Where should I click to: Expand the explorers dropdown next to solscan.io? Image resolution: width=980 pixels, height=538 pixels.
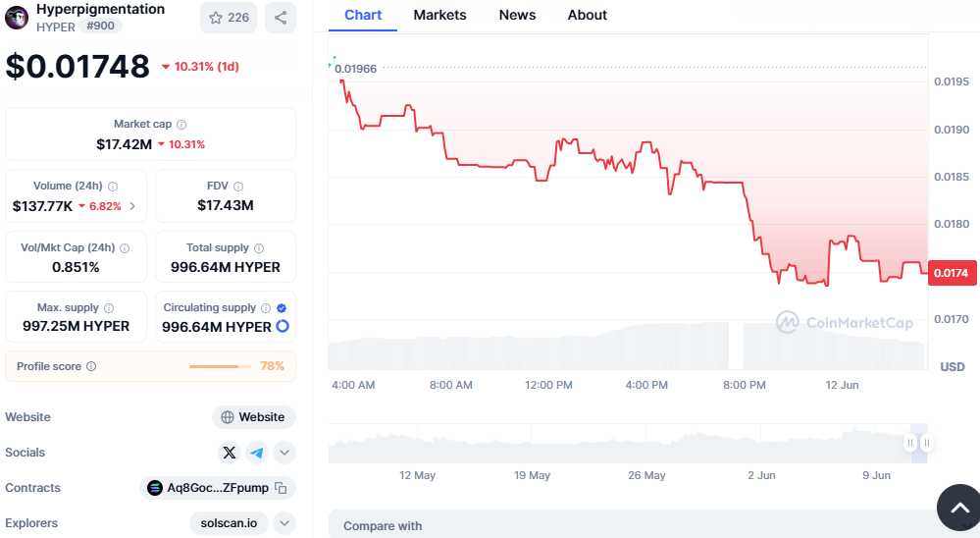coord(284,523)
